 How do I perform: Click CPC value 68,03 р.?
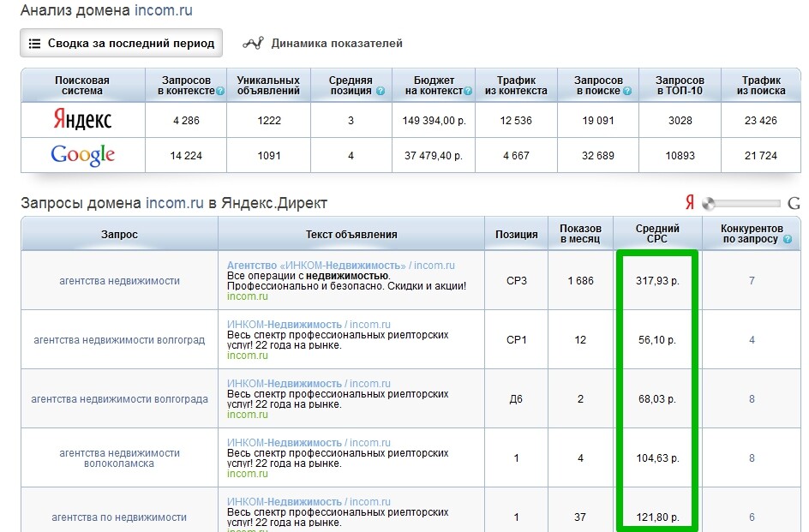pos(657,399)
